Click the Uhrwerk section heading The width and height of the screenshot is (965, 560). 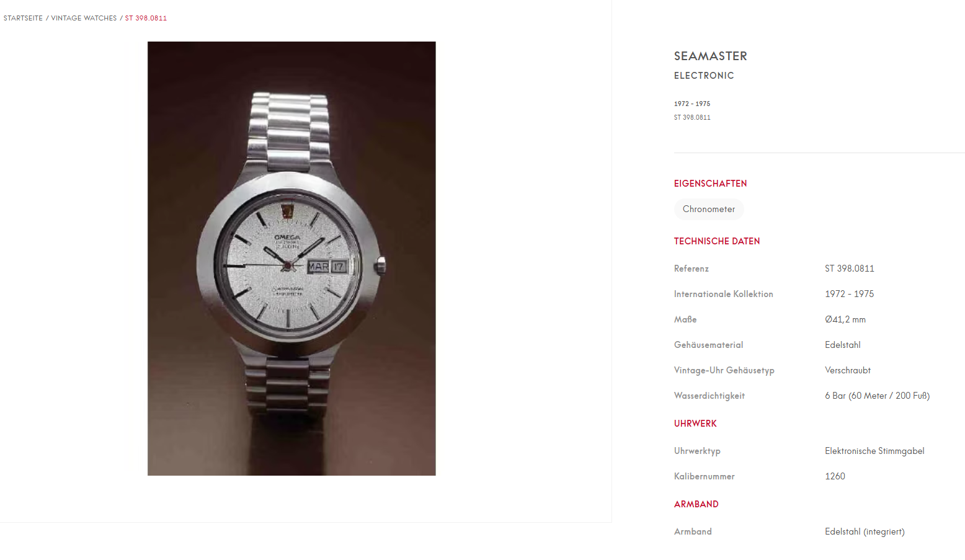[x=695, y=424]
